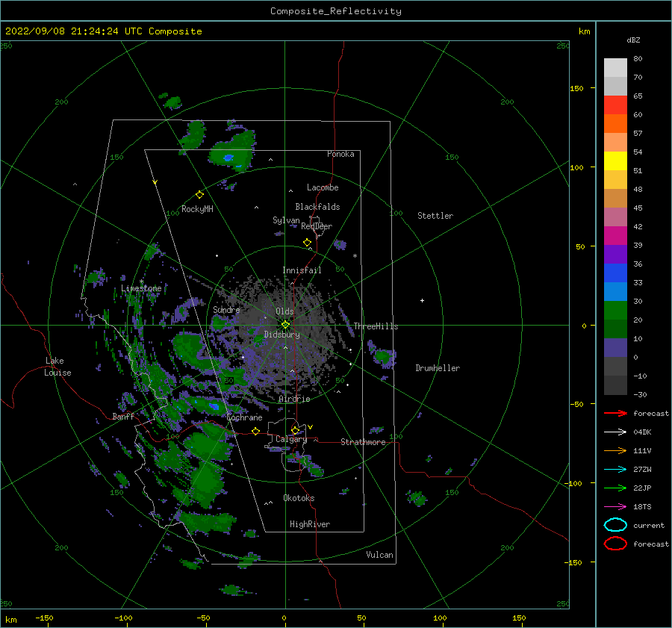Click the Strathmore label
The image size is (672, 628).
[363, 442]
